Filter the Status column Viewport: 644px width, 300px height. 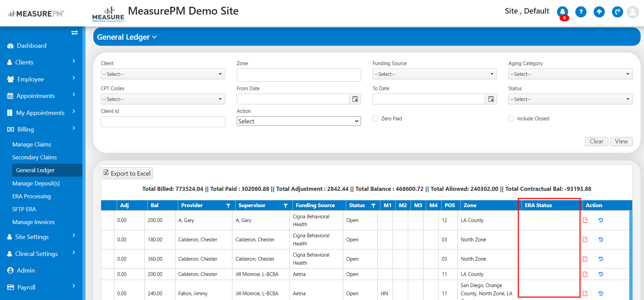374,205
